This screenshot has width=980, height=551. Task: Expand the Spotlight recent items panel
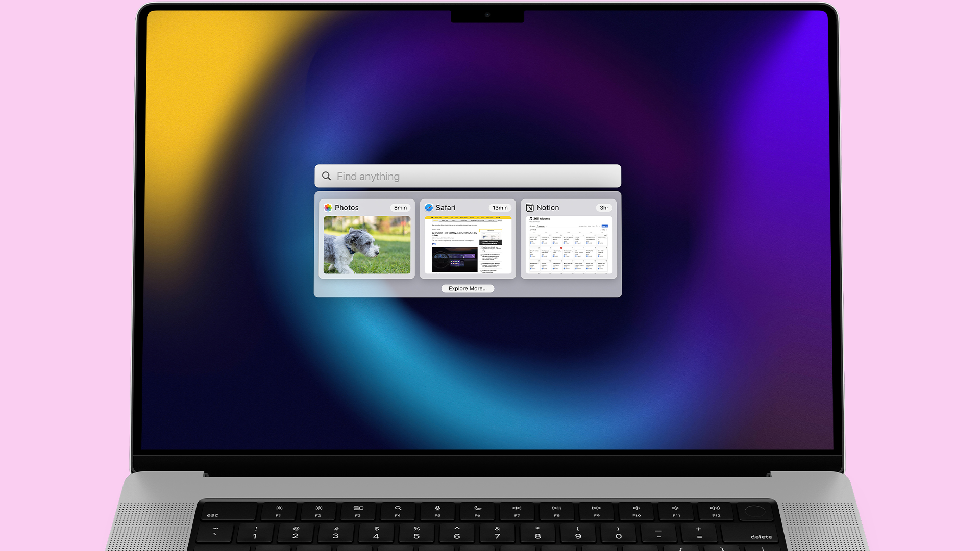pos(467,288)
